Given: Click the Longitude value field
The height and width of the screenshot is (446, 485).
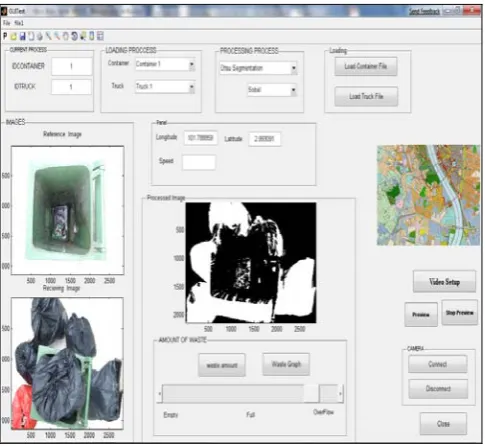Looking at the screenshot, I should (x=201, y=138).
